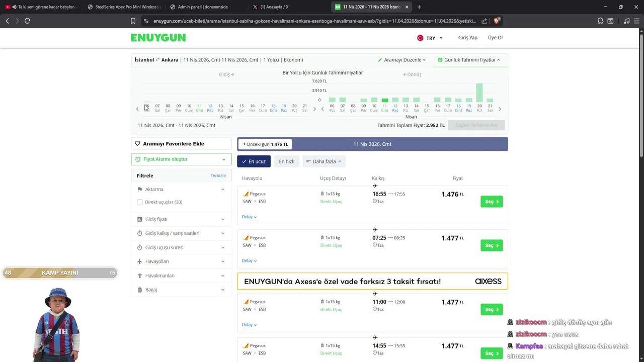Expand the Gidiş fiyatı filter

click(x=181, y=219)
